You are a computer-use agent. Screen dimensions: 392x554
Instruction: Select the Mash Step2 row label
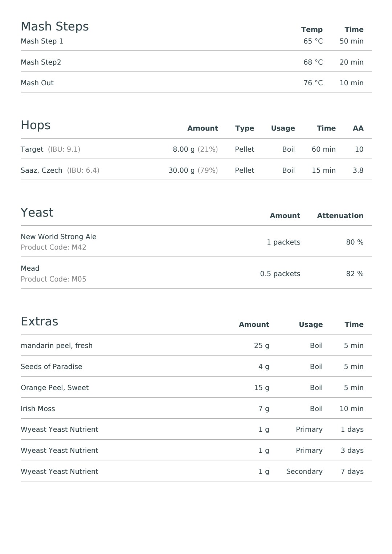tap(41, 62)
